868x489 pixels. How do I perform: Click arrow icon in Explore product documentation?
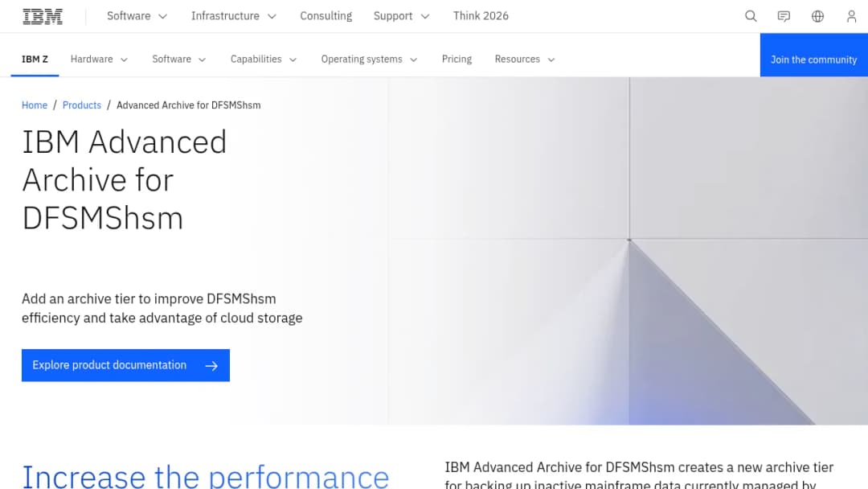pos(211,365)
